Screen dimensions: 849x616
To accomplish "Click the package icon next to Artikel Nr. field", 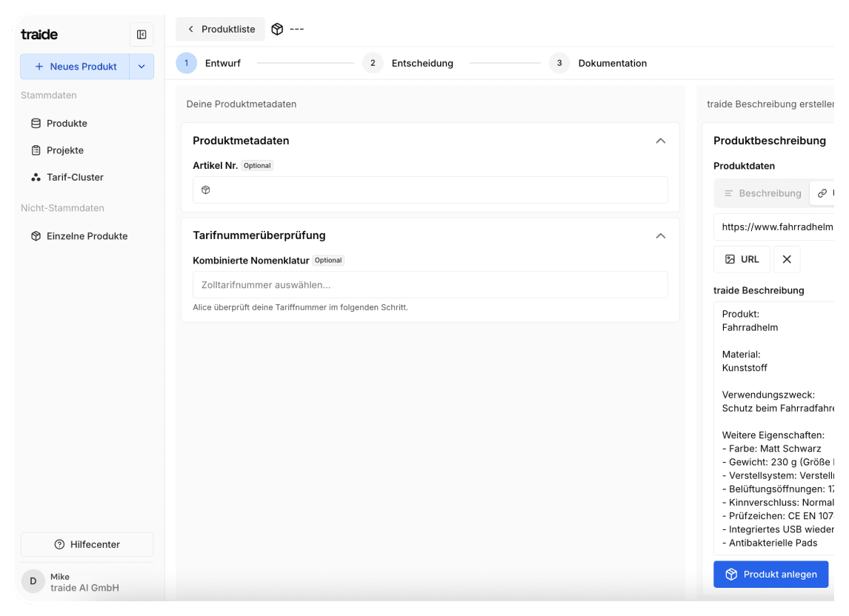I will pyautogui.click(x=206, y=190).
